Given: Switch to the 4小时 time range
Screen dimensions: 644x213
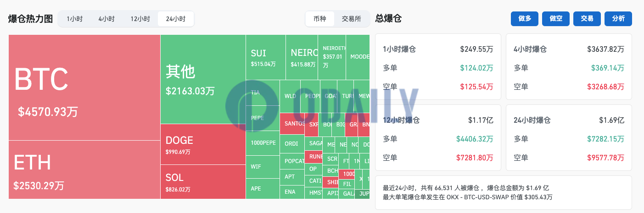Looking at the screenshot, I should point(106,19).
